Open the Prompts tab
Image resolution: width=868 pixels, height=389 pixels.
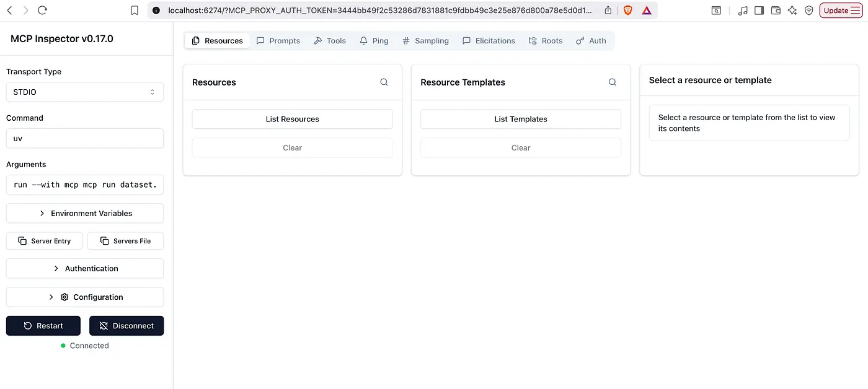pyautogui.click(x=278, y=41)
